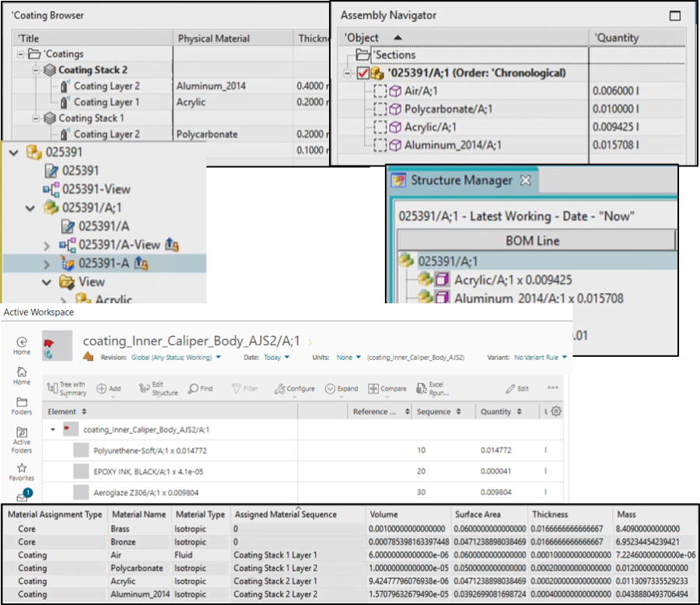Image resolution: width=700 pixels, height=605 pixels.
Task: Click Tree with Summary view icon
Action: pos(54,387)
